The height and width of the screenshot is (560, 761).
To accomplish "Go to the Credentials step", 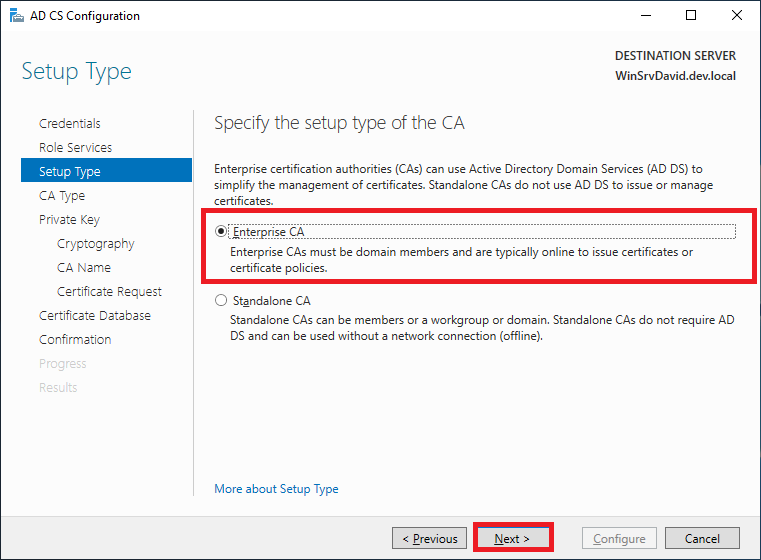I will [70, 123].
